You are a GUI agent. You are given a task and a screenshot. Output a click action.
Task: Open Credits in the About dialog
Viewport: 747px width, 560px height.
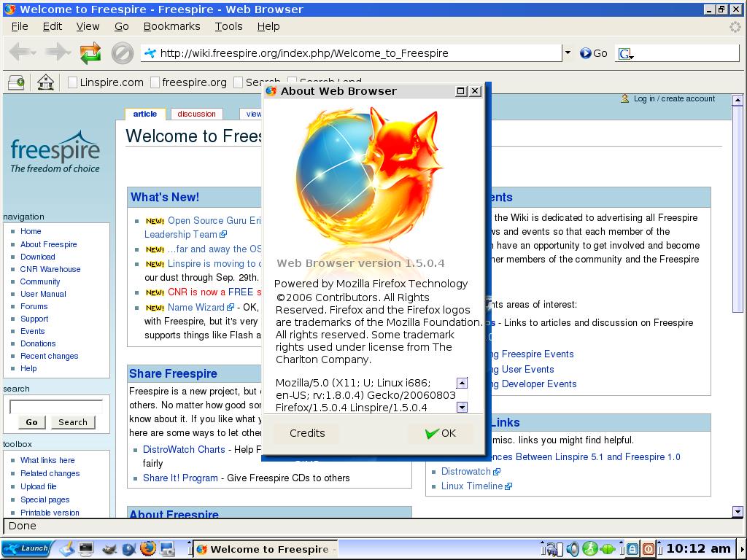pos(307,433)
